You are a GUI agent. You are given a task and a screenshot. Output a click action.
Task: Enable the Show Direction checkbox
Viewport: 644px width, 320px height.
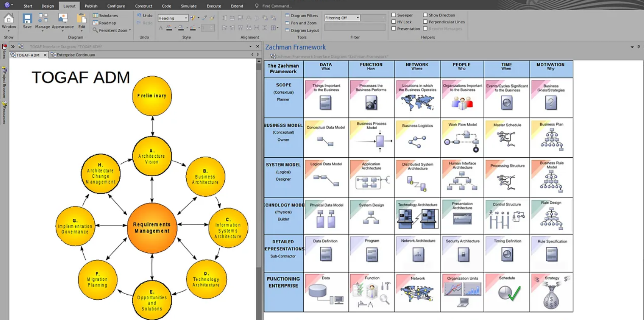pos(425,15)
